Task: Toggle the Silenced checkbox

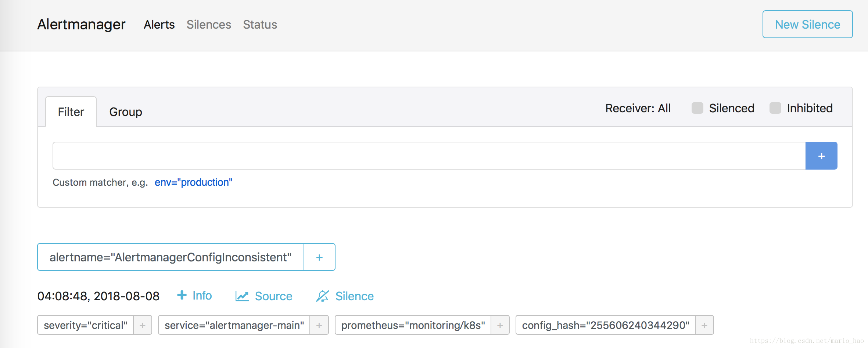Action: point(697,108)
